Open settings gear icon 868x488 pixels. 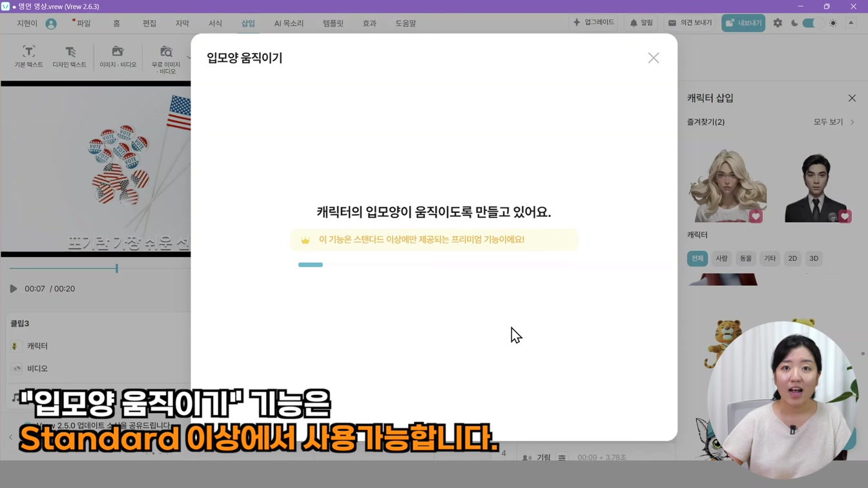(x=778, y=23)
